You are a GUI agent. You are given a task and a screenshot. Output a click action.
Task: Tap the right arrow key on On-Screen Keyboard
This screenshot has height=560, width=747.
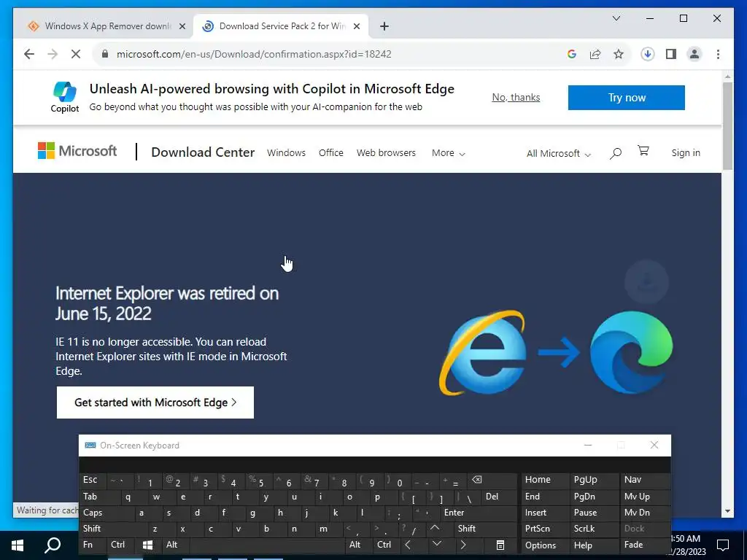pos(462,545)
